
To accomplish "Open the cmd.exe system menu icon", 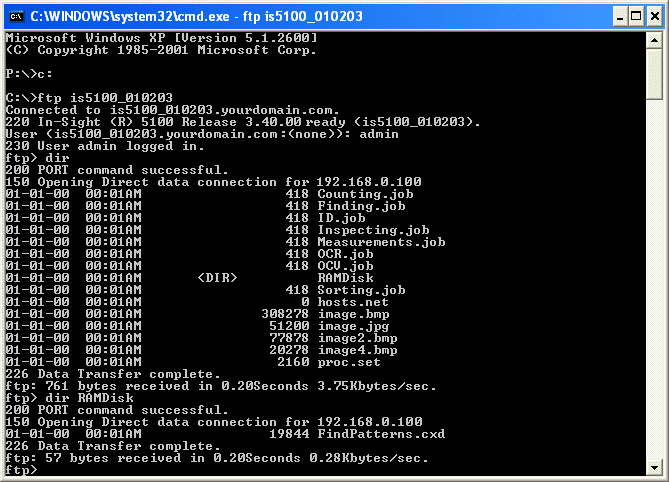I will point(15,15).
